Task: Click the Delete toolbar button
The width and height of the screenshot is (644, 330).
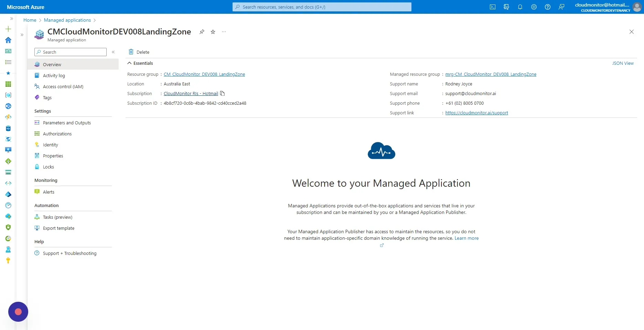Action: tap(139, 52)
